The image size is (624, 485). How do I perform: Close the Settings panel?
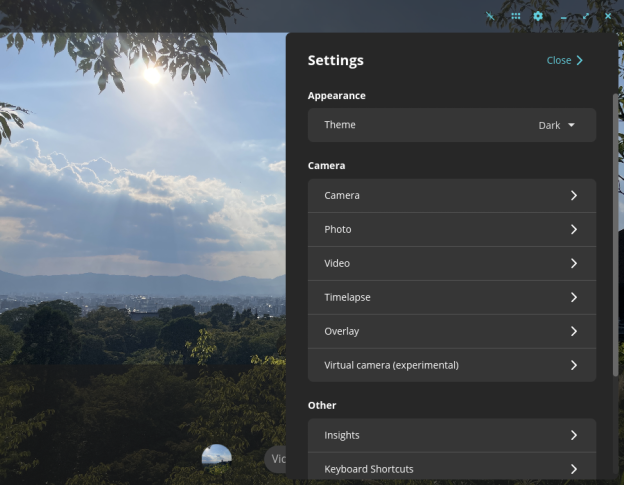[x=564, y=60]
